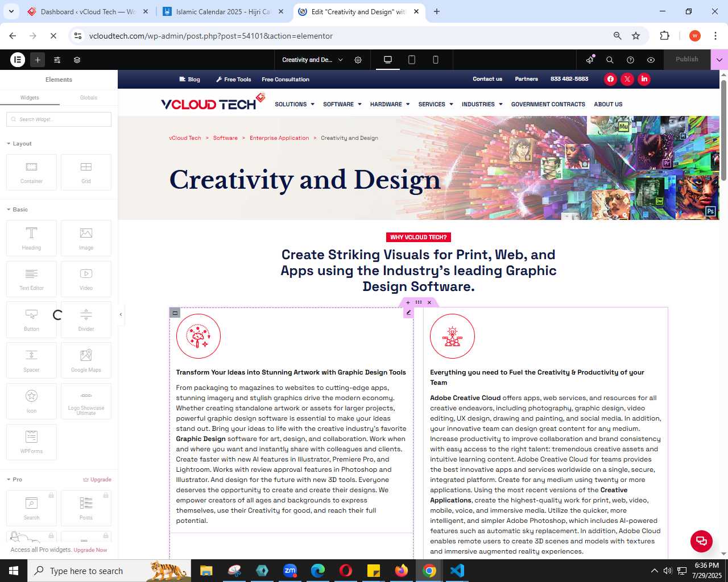Select the Icon widget
728x582 pixels.
[x=31, y=401]
